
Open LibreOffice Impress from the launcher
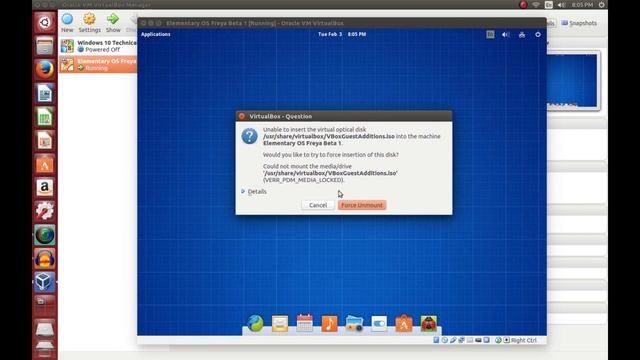point(44,140)
